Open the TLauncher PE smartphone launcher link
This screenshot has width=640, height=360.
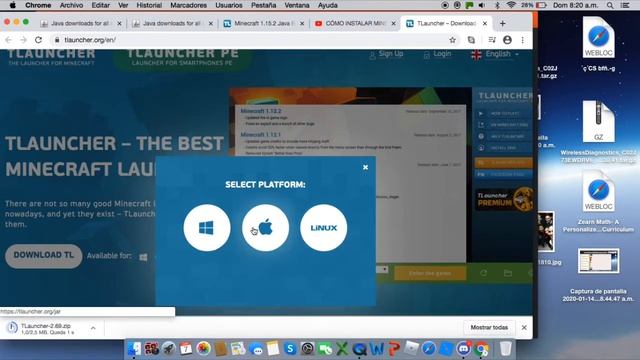pyautogui.click(x=182, y=57)
